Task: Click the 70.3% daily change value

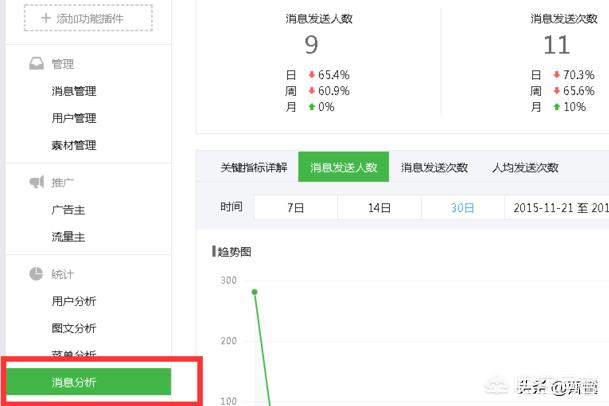Action: coord(579,75)
